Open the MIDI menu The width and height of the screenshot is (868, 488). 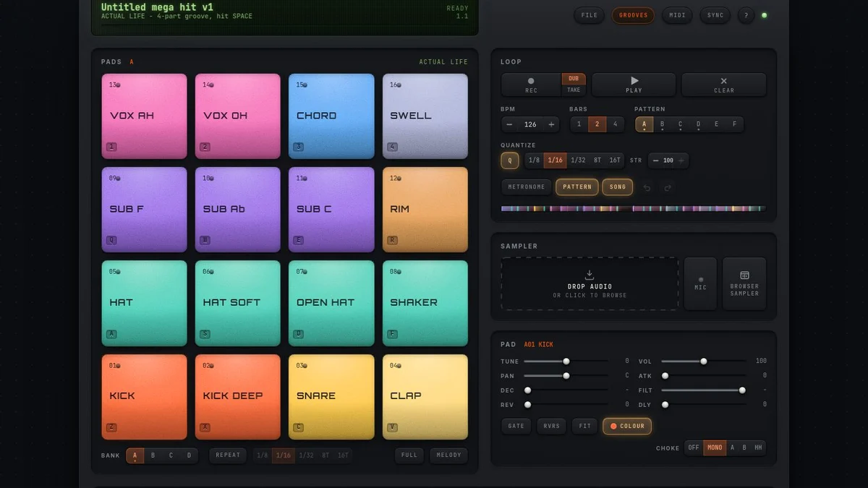click(x=677, y=15)
